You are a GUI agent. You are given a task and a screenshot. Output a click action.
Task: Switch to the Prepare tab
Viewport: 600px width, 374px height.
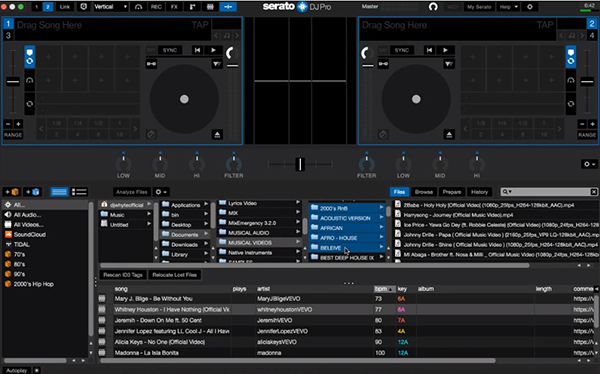pos(452,192)
